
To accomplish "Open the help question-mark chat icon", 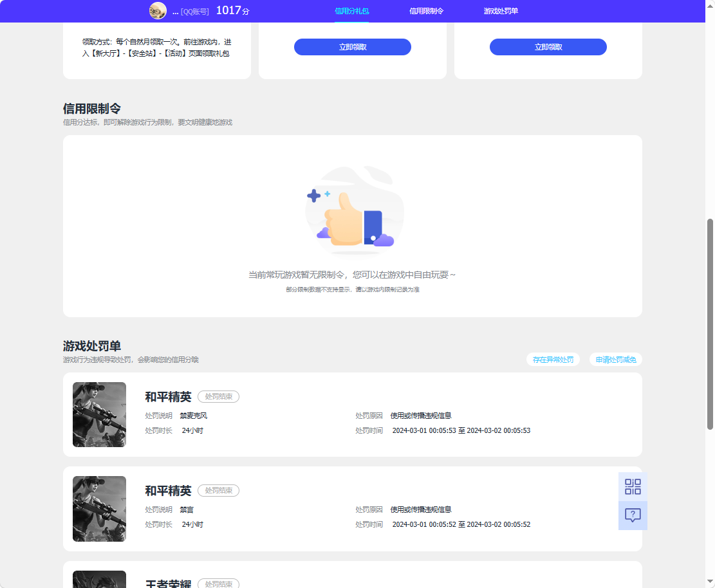I will tap(633, 515).
